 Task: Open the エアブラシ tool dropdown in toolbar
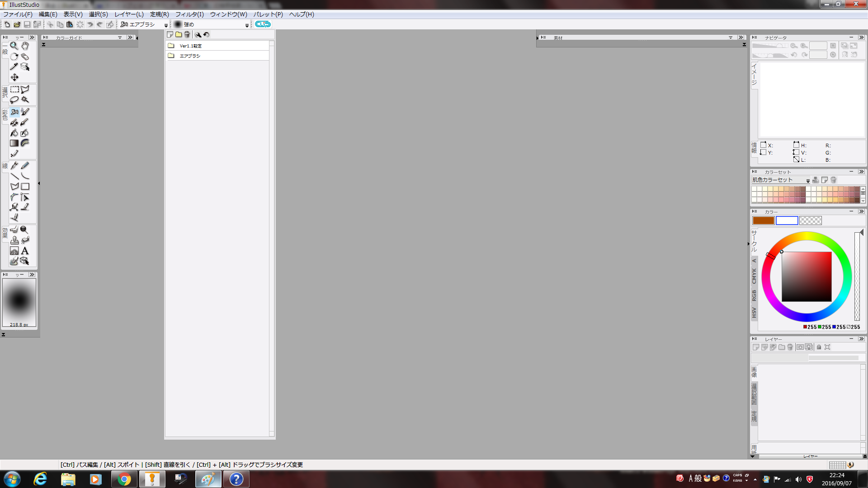pyautogui.click(x=166, y=25)
